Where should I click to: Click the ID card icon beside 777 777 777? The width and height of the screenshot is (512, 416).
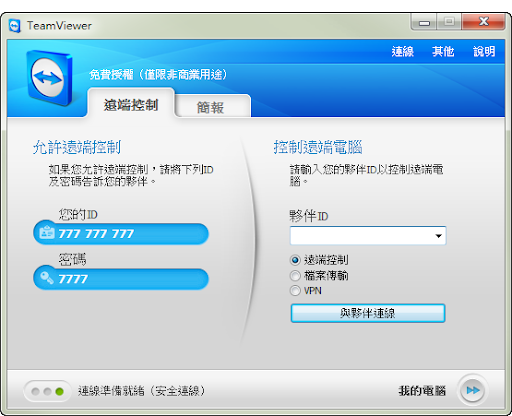click(x=47, y=232)
